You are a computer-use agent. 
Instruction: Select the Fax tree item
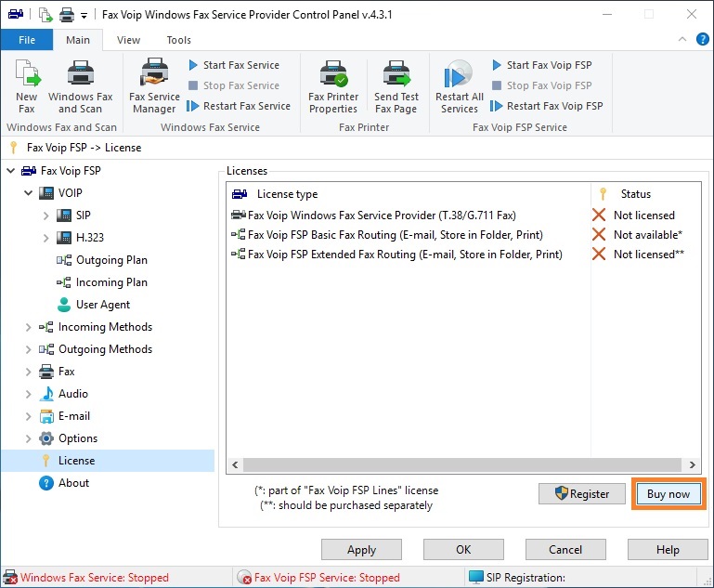(57, 372)
